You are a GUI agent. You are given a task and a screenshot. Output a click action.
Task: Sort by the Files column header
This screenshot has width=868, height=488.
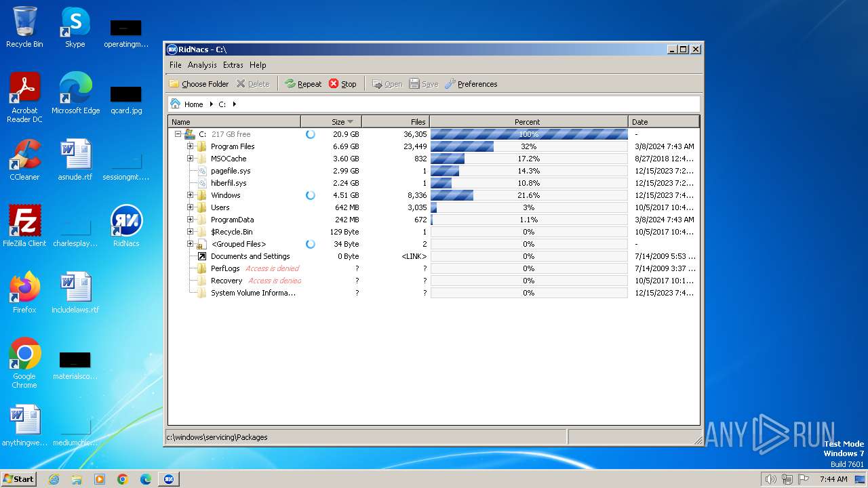click(x=395, y=122)
